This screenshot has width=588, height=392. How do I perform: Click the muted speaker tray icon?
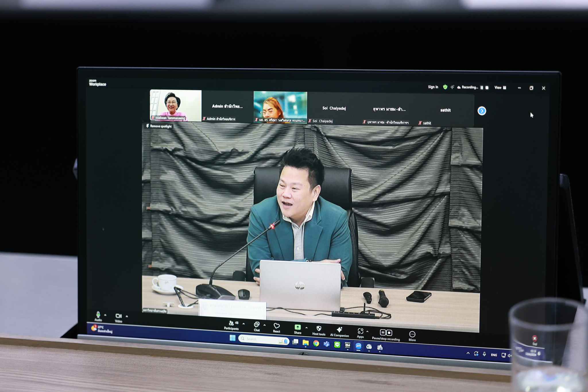(510, 356)
